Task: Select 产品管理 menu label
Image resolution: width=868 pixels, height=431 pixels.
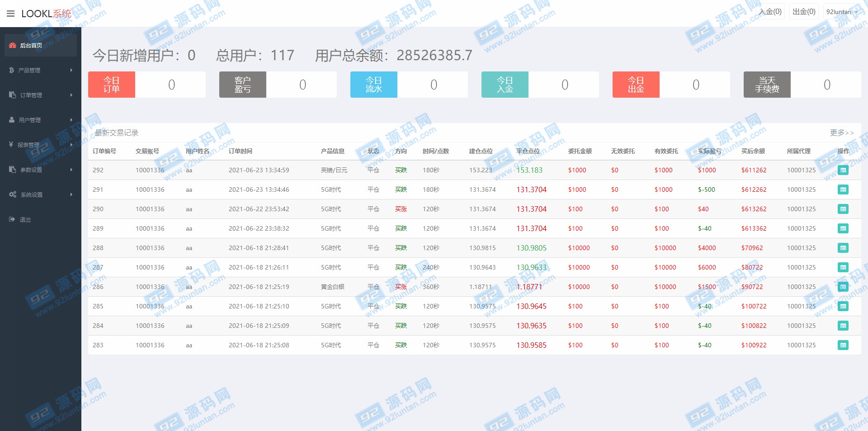Action: [x=29, y=70]
